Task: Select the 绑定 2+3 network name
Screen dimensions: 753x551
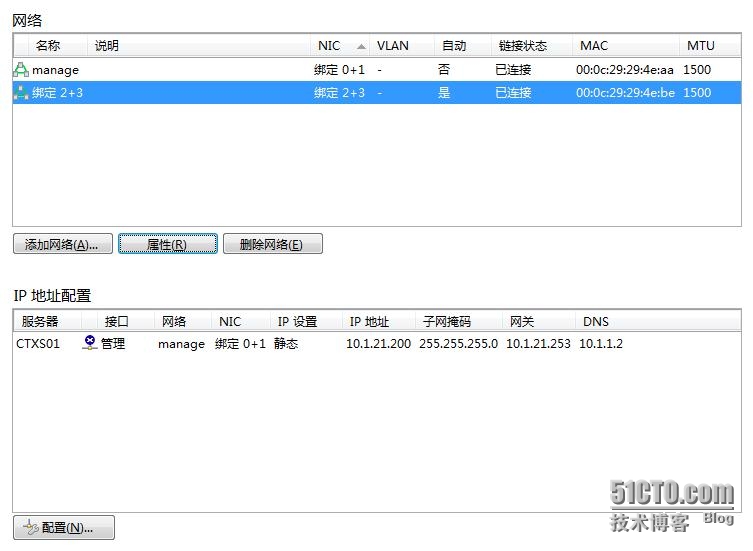Action: pos(57,93)
